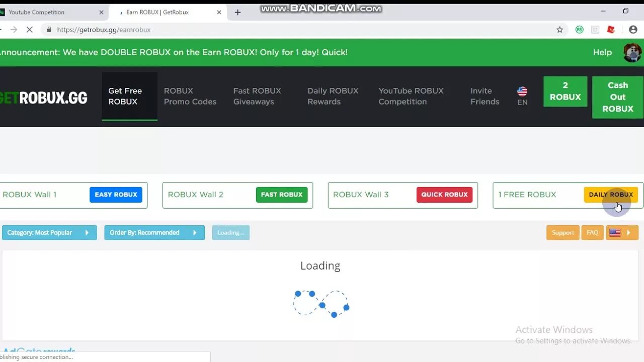Open Get Free ROBUX menu item
This screenshot has width=644, height=362.
pyautogui.click(x=129, y=96)
